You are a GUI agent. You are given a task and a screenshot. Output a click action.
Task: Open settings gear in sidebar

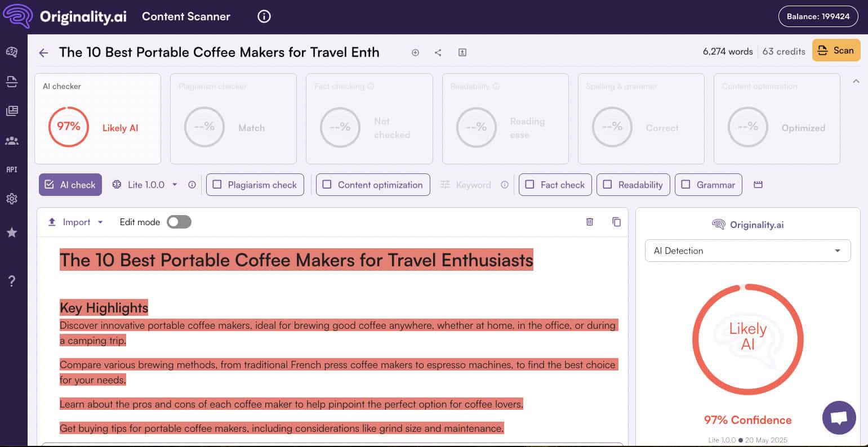pos(12,199)
